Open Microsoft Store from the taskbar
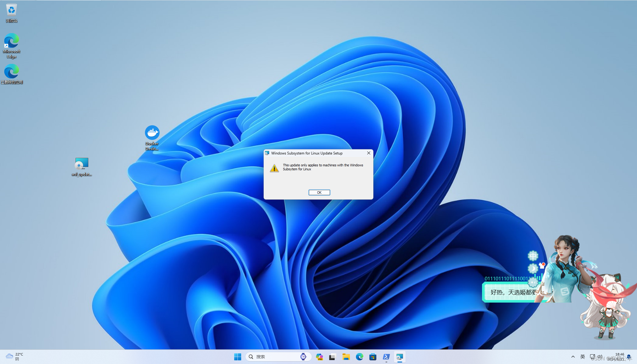 (x=373, y=357)
